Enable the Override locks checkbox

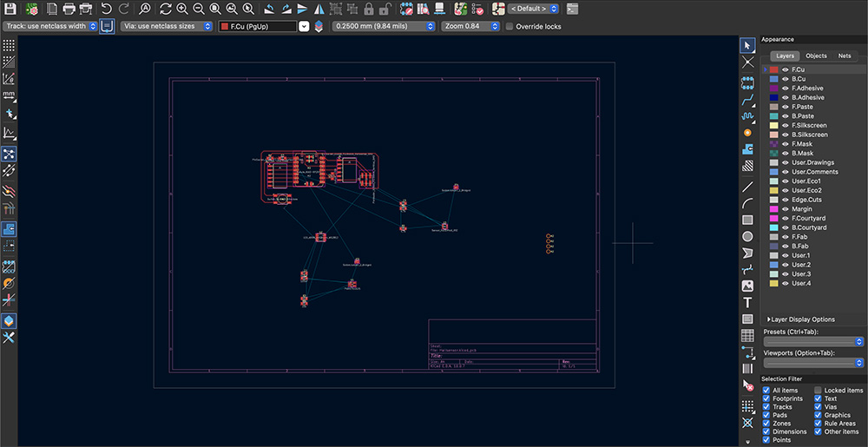[510, 27]
